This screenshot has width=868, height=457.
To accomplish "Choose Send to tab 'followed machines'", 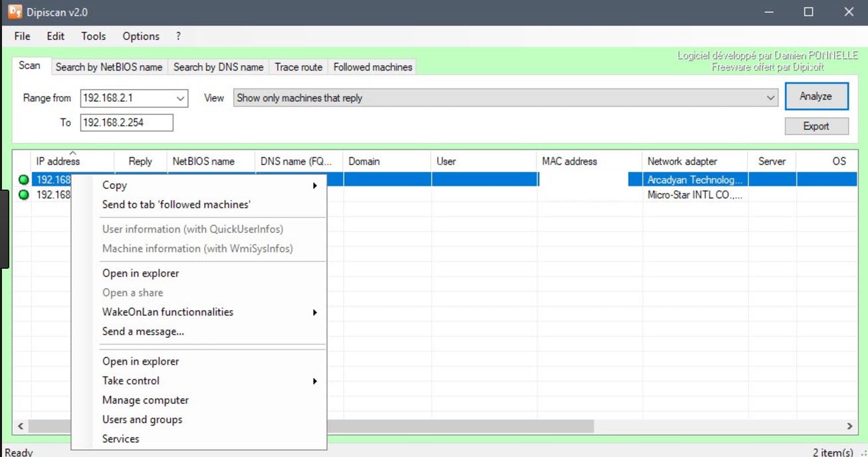I will point(176,205).
